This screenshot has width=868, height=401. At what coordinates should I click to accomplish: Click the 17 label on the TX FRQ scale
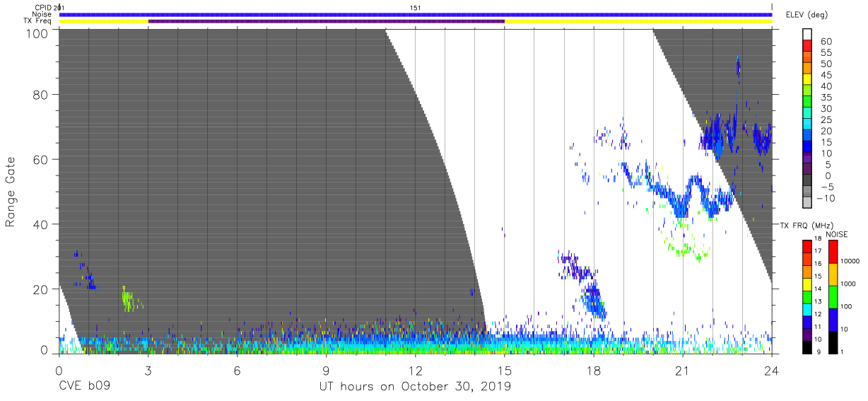click(x=819, y=251)
